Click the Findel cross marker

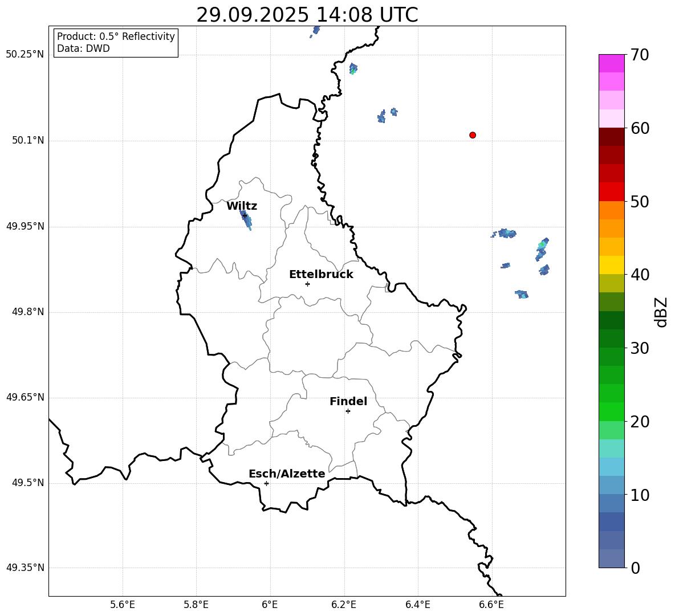348,411
